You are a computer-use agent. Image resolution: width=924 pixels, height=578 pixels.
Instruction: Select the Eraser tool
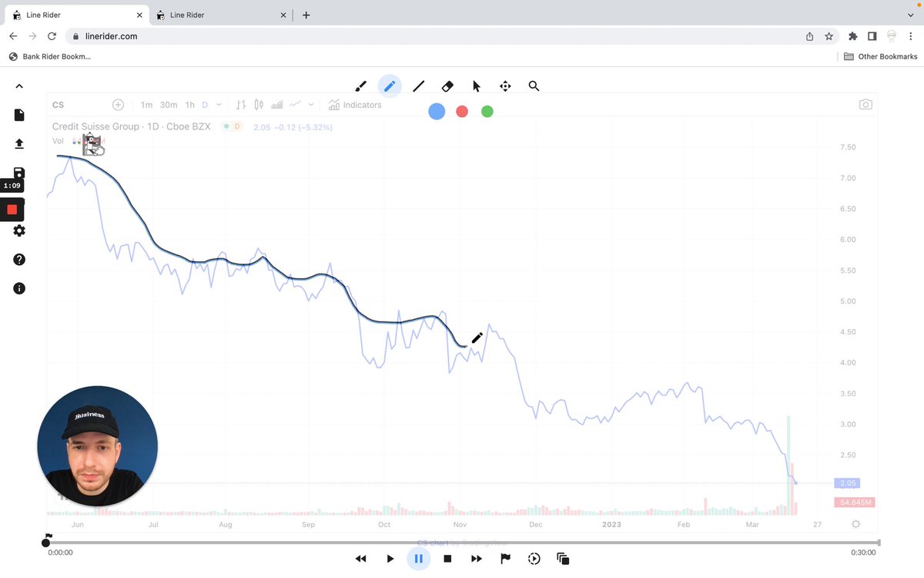(x=447, y=86)
